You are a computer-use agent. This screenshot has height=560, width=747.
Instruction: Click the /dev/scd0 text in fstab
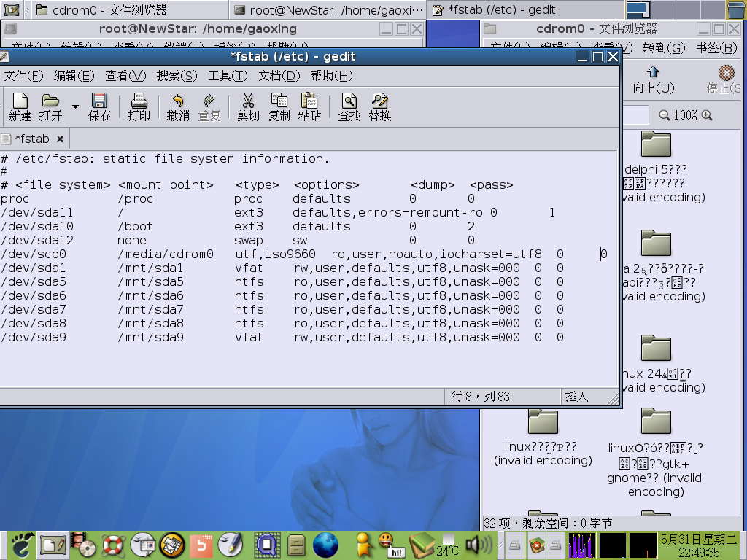(34, 254)
